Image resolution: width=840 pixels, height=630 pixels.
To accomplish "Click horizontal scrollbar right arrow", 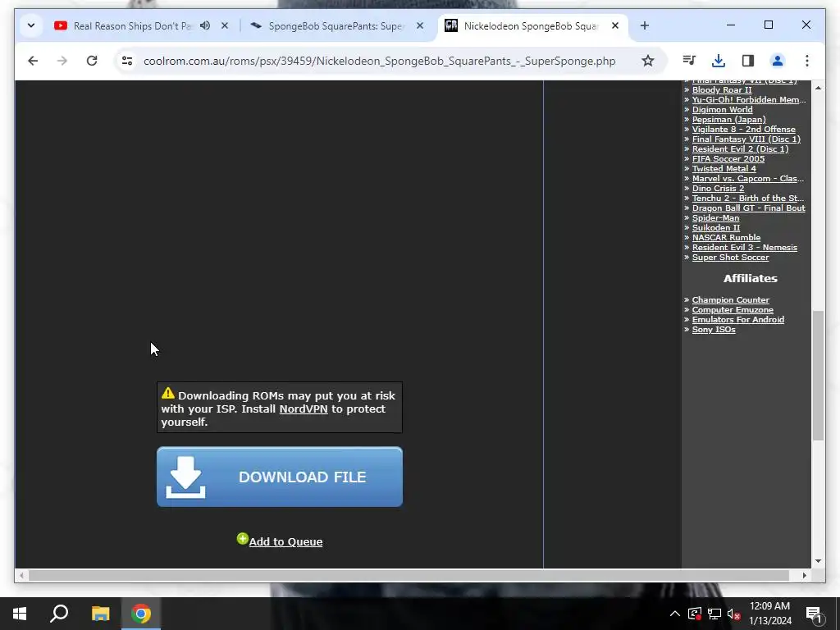I will (804, 575).
